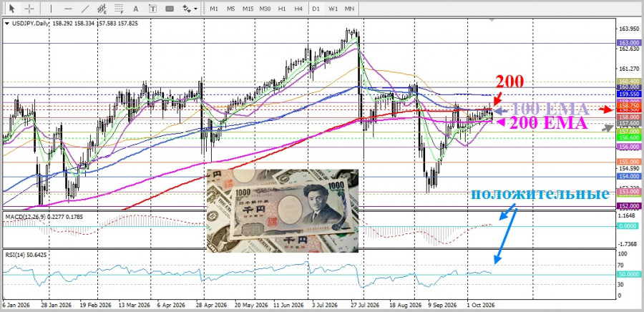Viewport: 644px width, 312px height.
Task: Click the MACD 0.0000 level label
Action: point(628,226)
